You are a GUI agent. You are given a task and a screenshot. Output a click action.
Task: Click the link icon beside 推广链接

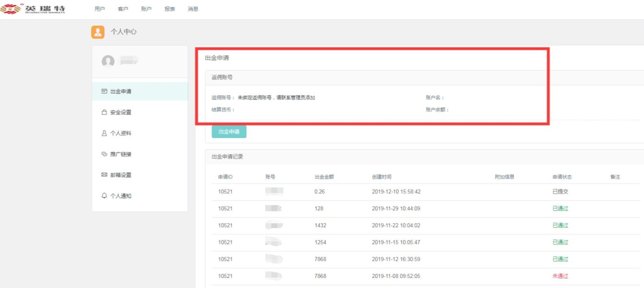coord(104,154)
